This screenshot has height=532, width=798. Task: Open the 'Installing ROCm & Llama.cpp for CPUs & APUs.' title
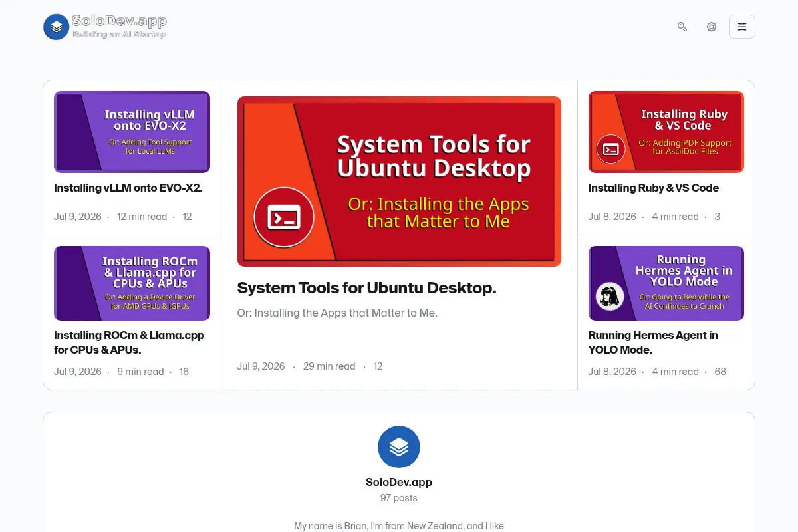click(x=129, y=342)
